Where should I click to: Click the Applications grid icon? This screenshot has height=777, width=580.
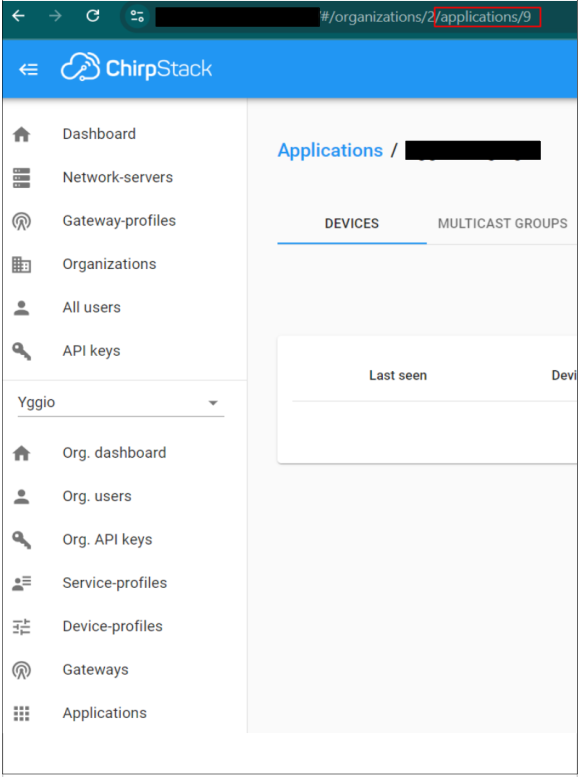21,714
